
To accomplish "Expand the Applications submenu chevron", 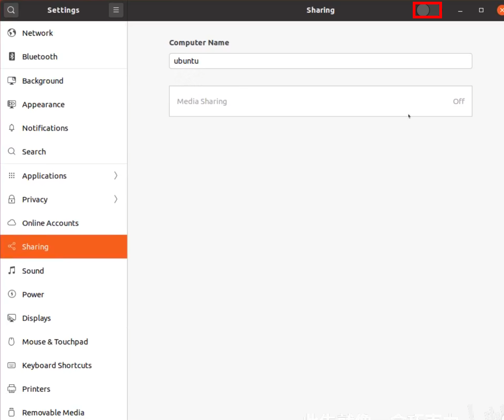I will coord(116,175).
